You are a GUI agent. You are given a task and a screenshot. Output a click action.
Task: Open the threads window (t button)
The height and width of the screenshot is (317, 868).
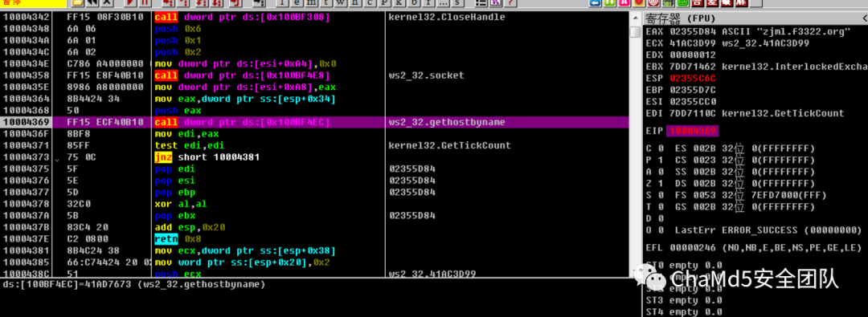pos(326,2)
